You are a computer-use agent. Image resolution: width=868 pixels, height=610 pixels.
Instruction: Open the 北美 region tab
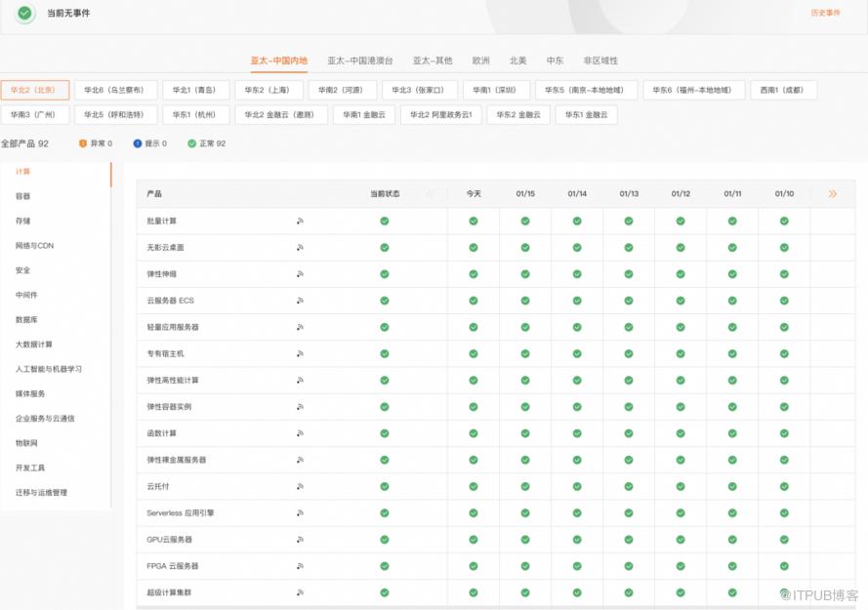click(x=518, y=61)
